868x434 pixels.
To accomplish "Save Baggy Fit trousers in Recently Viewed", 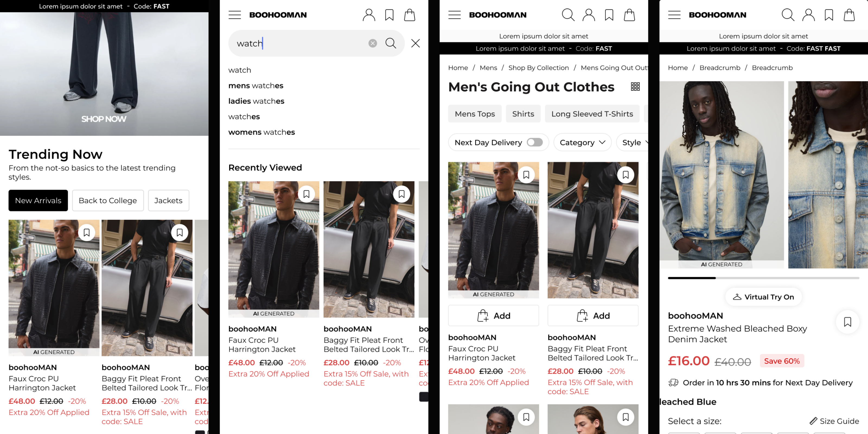I will (x=402, y=194).
